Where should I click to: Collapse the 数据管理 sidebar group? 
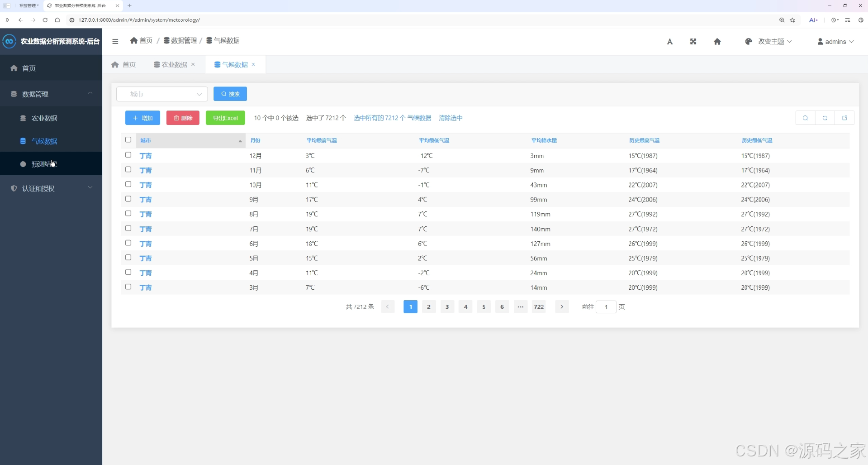coord(51,94)
